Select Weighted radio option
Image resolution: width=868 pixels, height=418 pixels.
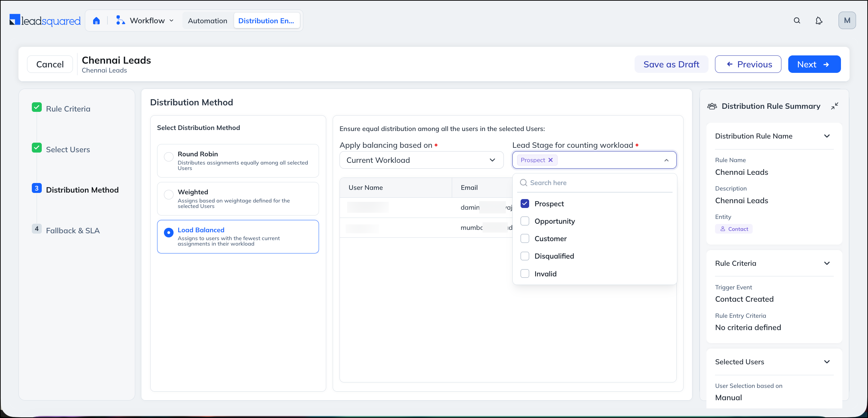169,195
